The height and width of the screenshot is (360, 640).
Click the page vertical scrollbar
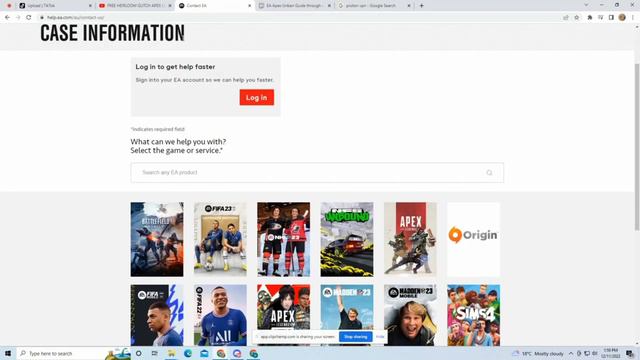coord(637,147)
